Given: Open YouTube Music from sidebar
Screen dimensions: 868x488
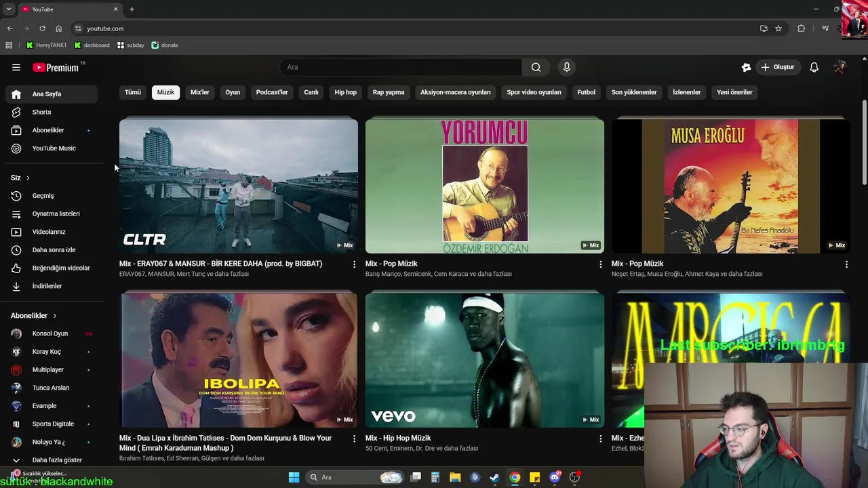Looking at the screenshot, I should pyautogui.click(x=52, y=148).
